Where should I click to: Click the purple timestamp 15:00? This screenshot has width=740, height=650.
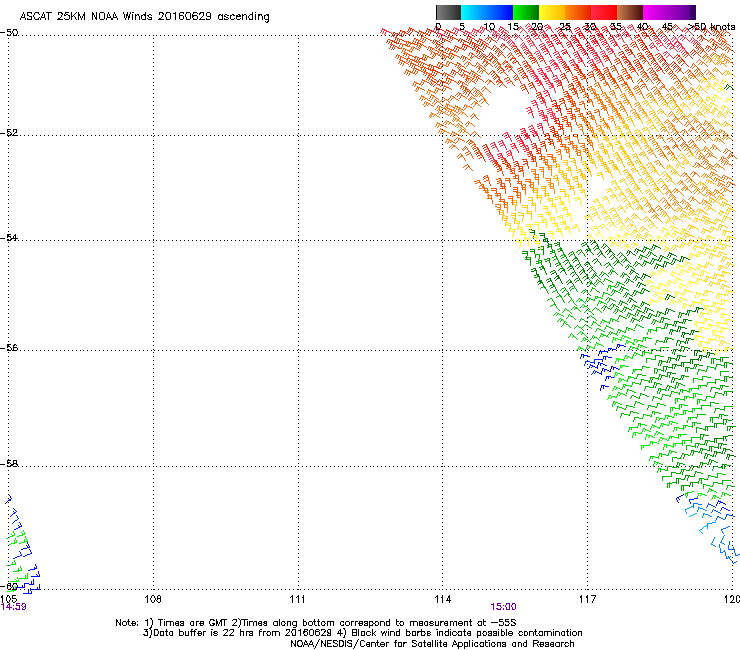(503, 607)
